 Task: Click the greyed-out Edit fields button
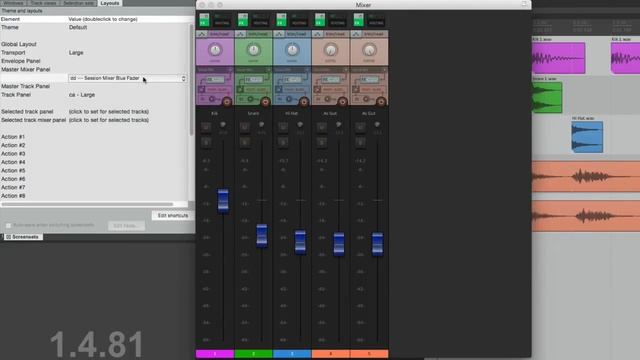pos(126,226)
